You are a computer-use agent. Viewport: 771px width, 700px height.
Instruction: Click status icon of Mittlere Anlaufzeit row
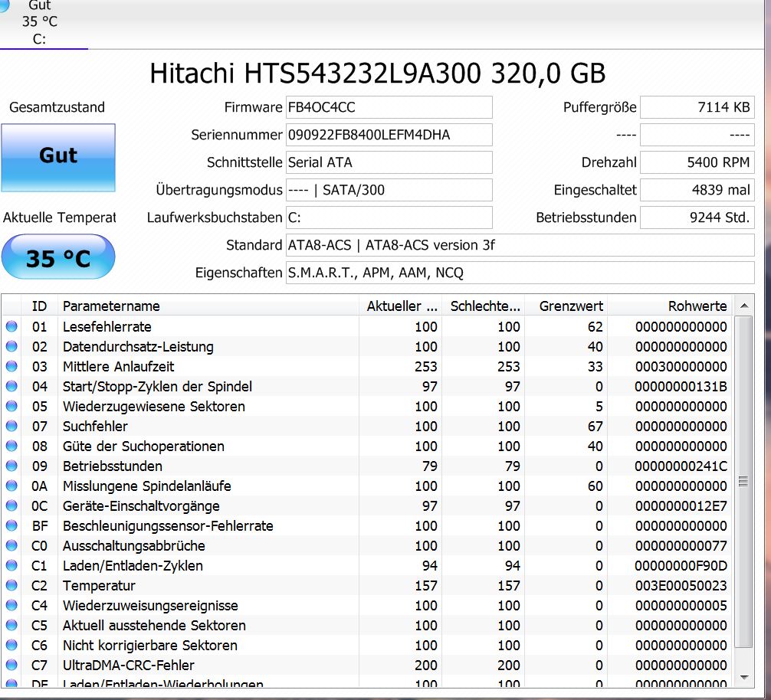point(11,366)
